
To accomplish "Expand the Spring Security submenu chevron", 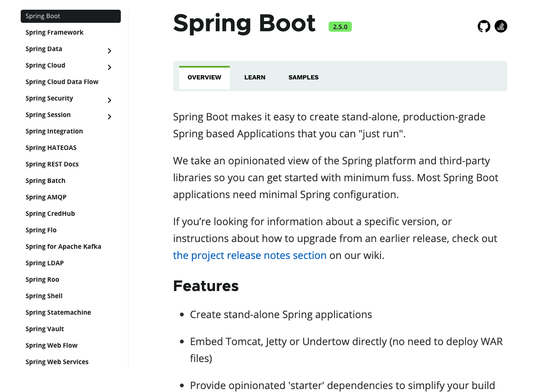I will [109, 100].
